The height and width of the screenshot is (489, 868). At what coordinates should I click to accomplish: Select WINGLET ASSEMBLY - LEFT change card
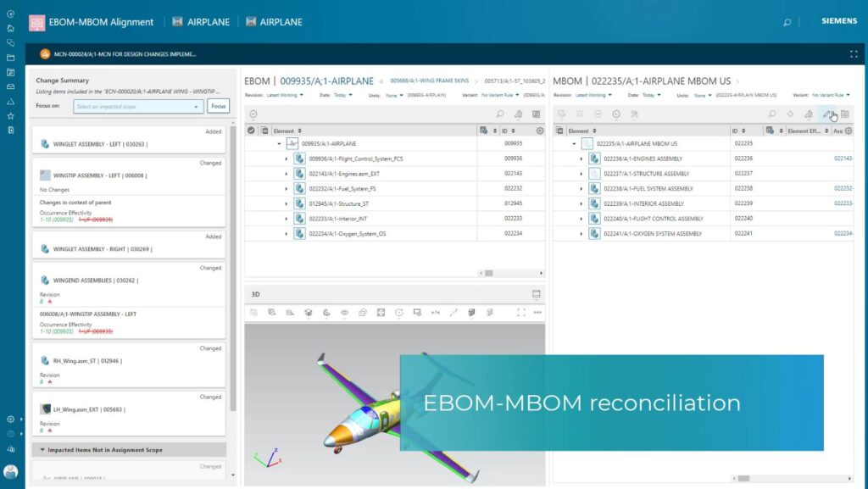coord(129,140)
